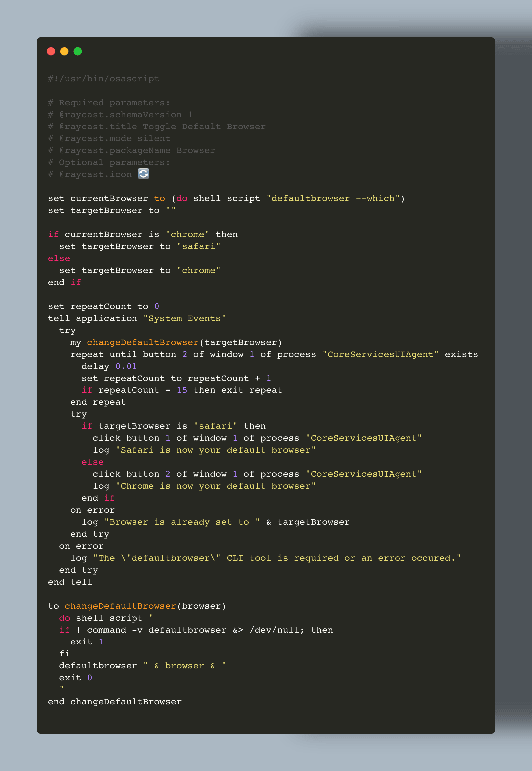The width and height of the screenshot is (532, 771).
Task: Click 'if targetBrowser is "safari" then' line
Action: pyautogui.click(x=173, y=427)
